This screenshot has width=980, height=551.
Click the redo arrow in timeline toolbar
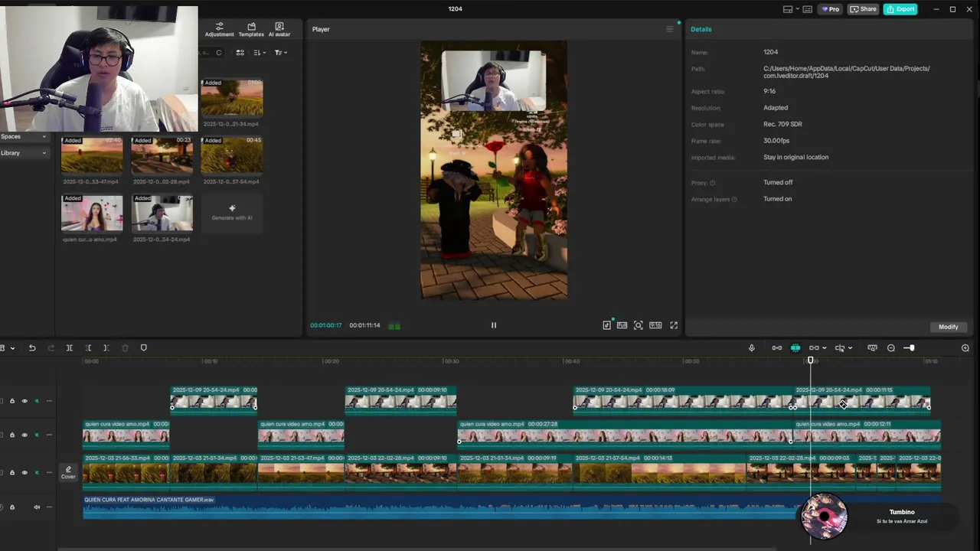(x=51, y=348)
